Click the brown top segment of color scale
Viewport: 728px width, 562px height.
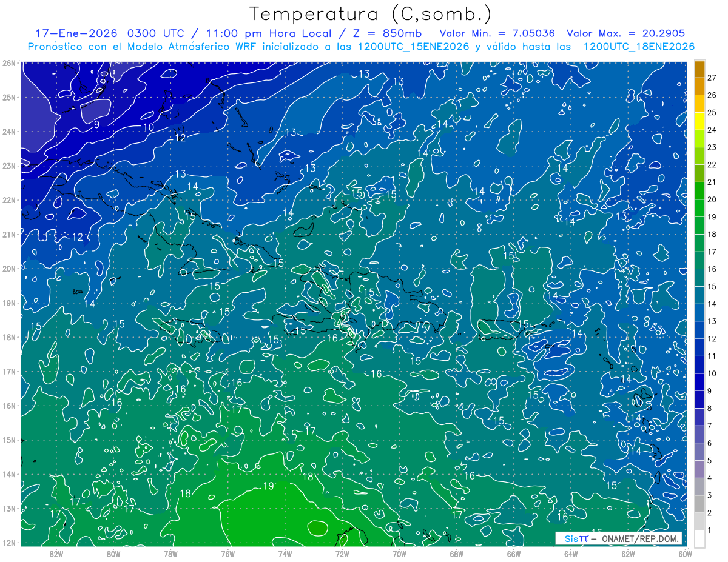tap(699, 70)
